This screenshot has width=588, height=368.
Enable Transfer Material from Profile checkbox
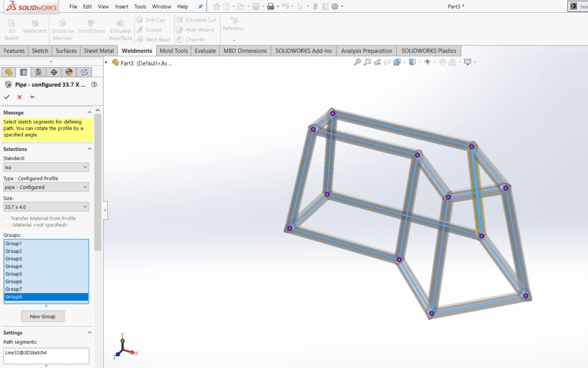coord(6,221)
